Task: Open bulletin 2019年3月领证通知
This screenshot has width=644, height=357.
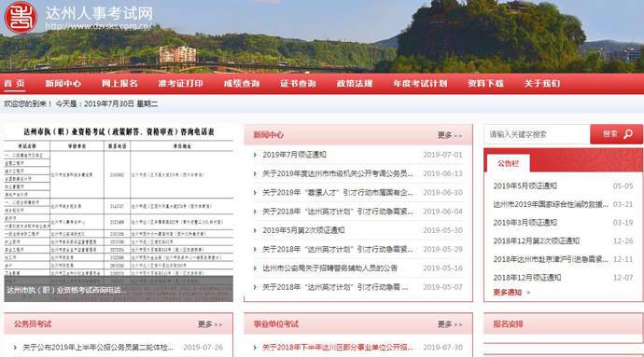Action: [x=525, y=223]
